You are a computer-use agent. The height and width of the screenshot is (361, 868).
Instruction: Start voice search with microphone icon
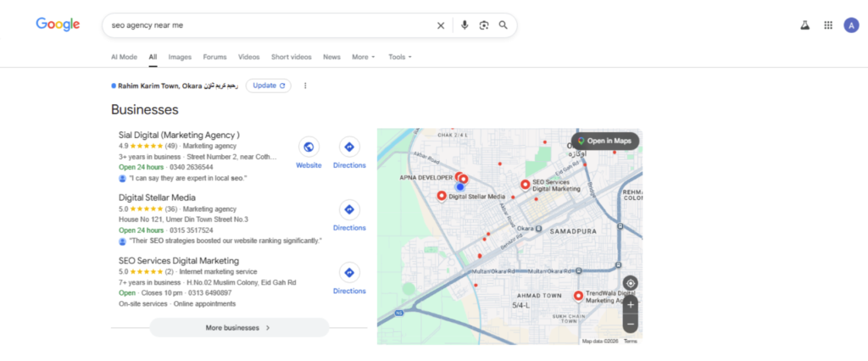coord(465,25)
